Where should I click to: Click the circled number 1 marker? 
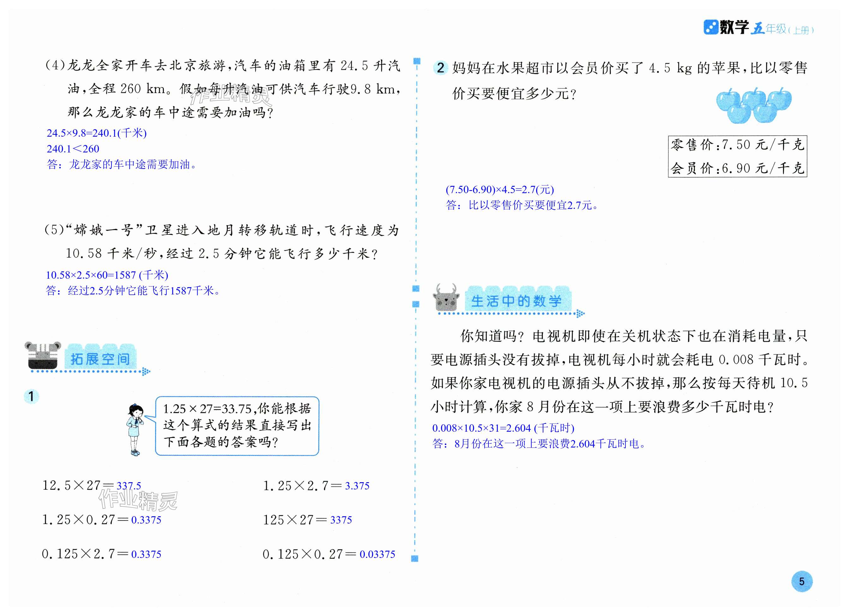click(32, 396)
